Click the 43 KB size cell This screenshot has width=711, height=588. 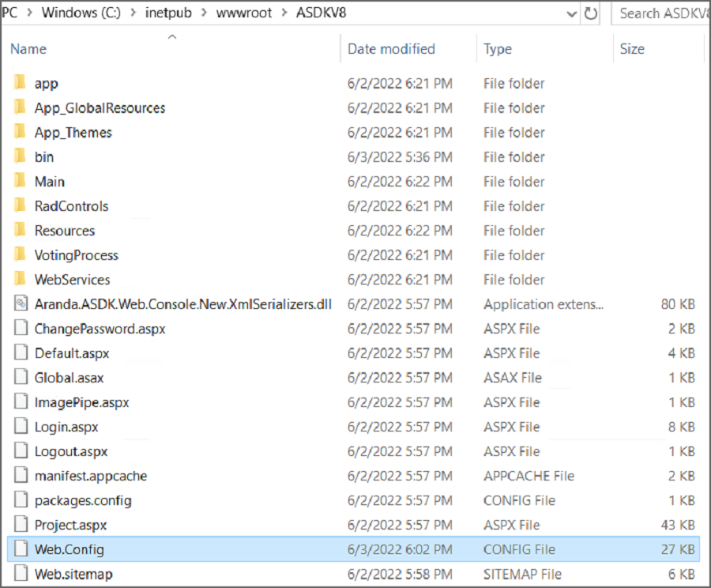point(678,525)
